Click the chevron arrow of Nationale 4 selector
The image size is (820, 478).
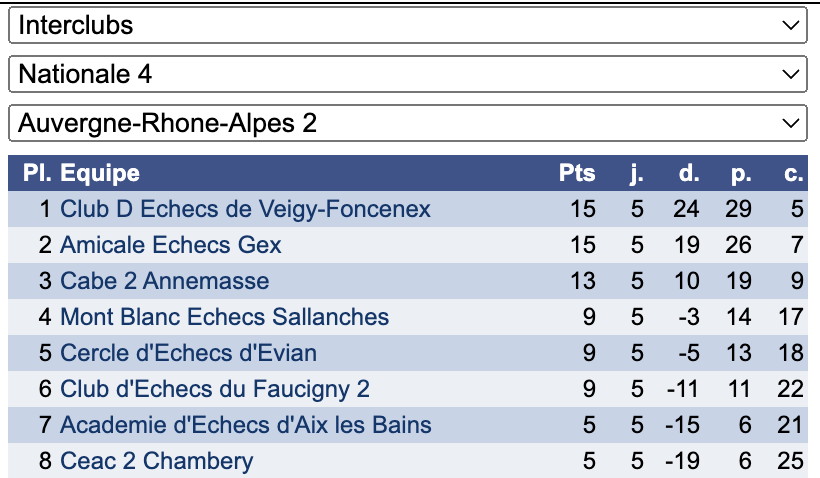(x=790, y=74)
